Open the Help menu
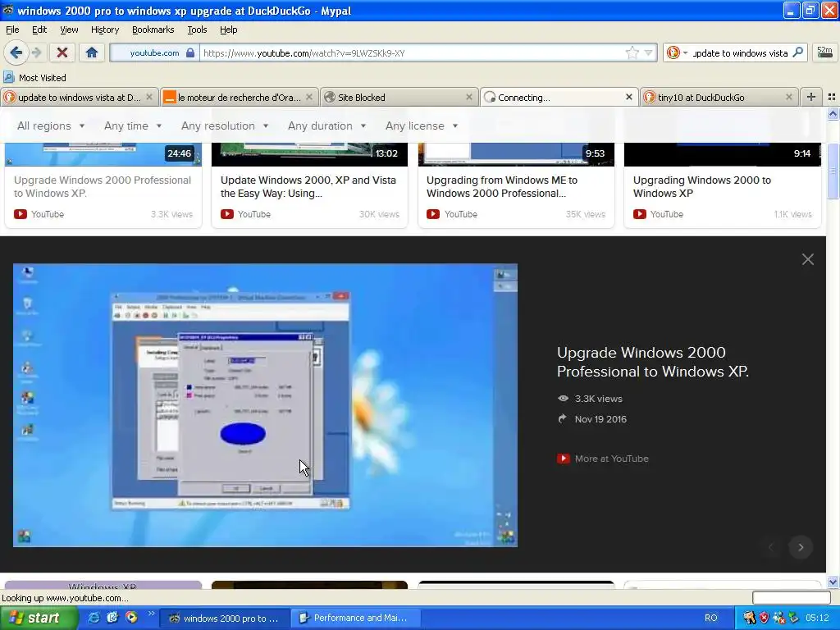The width and height of the screenshot is (840, 630). click(x=228, y=30)
